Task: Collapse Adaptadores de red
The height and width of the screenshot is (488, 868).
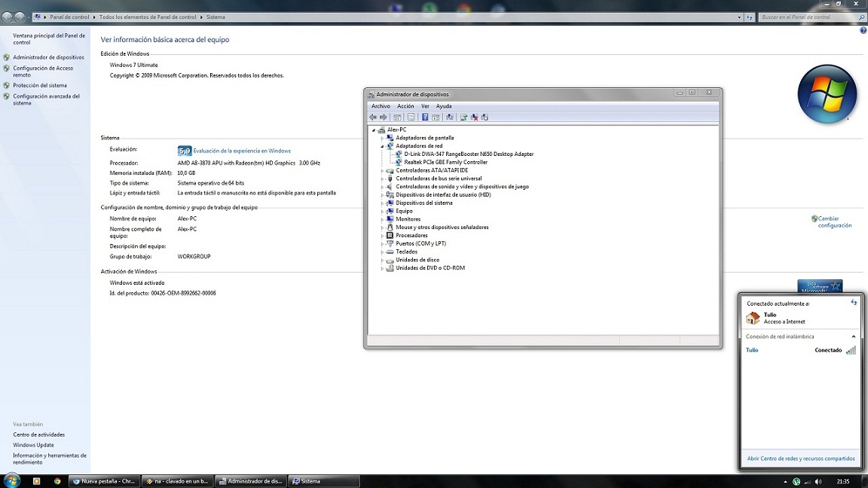Action: pyautogui.click(x=382, y=146)
